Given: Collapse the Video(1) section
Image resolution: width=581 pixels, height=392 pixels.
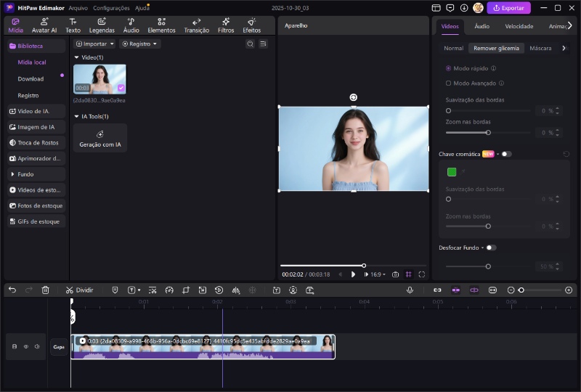Looking at the screenshot, I should (76, 57).
